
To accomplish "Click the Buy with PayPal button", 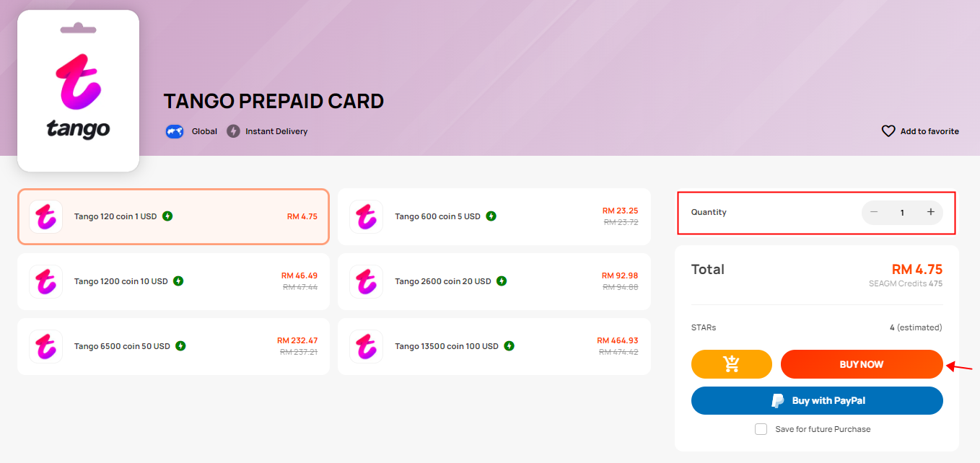I will coord(817,401).
